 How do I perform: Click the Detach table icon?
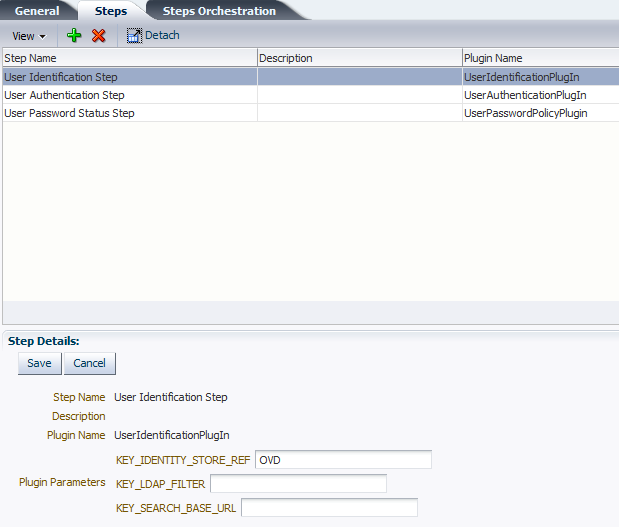pos(134,36)
